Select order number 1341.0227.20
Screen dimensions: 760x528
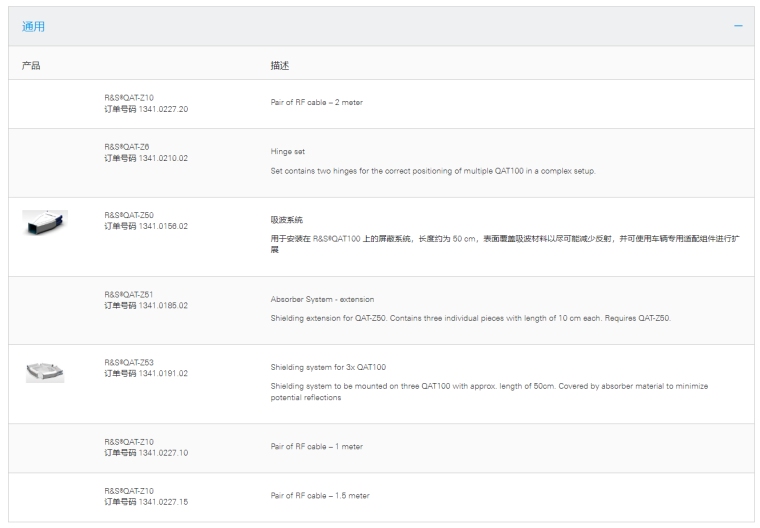[146, 109]
